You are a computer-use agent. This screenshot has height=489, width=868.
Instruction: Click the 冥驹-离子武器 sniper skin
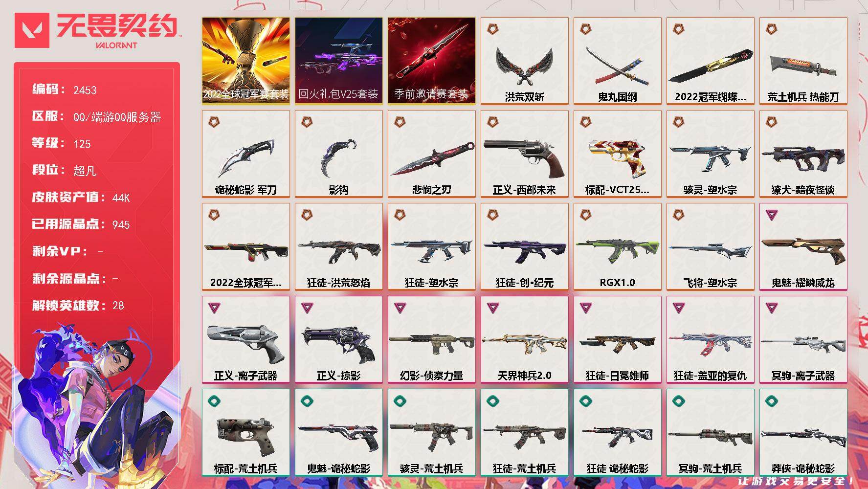803,340
